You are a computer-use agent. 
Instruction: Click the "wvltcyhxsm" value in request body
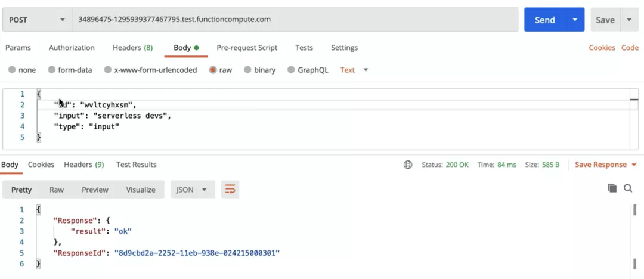point(106,105)
